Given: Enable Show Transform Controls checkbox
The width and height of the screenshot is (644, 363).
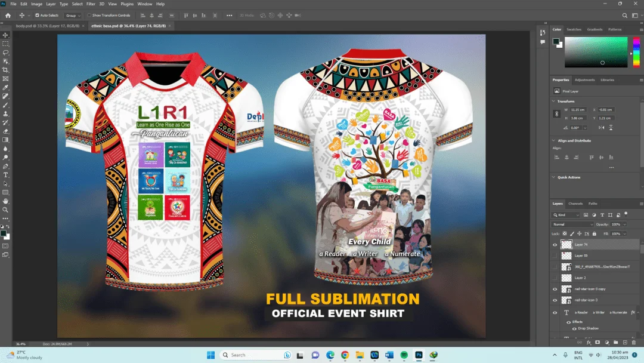Looking at the screenshot, I should pos(89,15).
